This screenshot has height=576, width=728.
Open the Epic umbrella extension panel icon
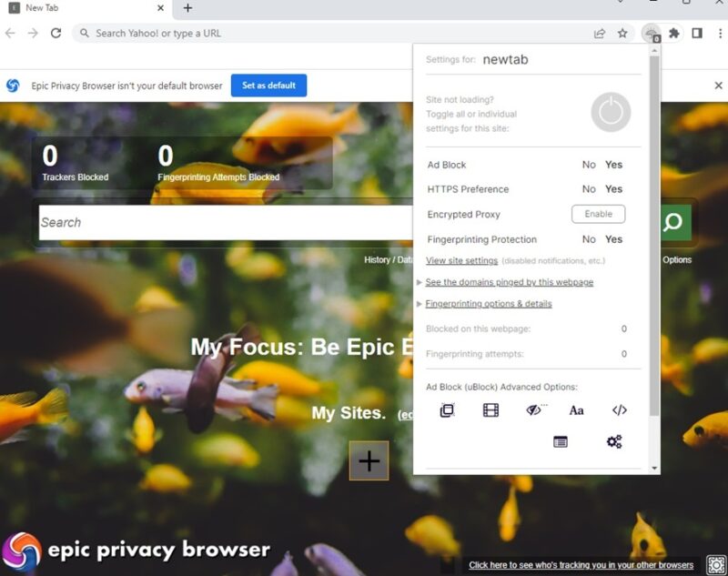pos(652,33)
